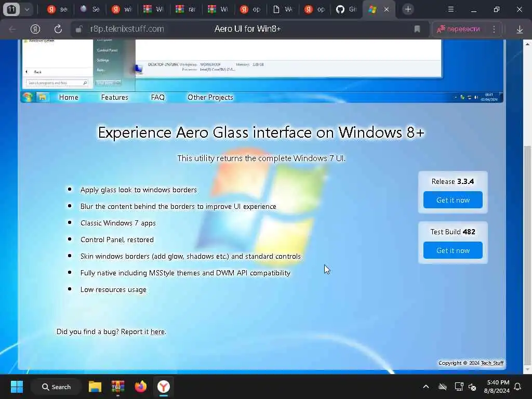Open a new browser tab
Screen dimensions: 532x399
point(408,9)
